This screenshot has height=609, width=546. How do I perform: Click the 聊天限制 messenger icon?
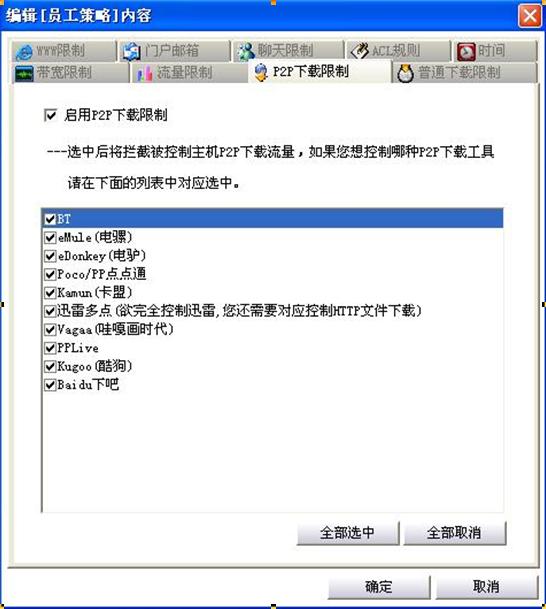[246, 52]
